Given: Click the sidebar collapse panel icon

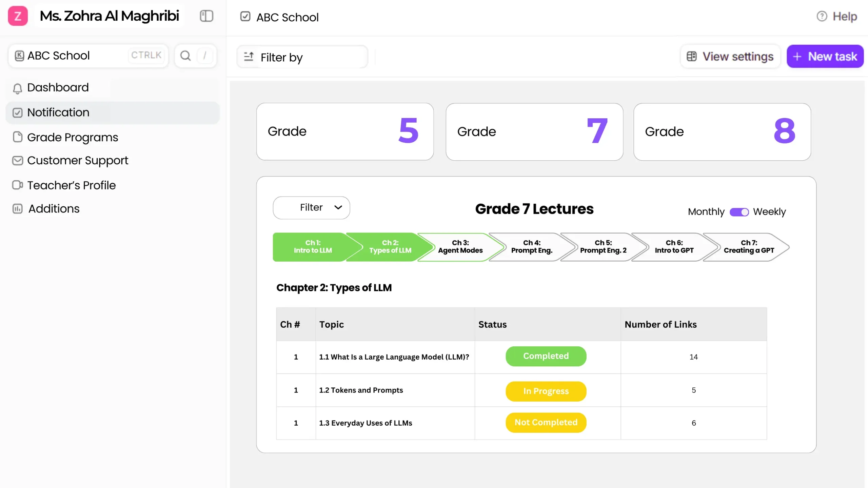Looking at the screenshot, I should tap(206, 16).
